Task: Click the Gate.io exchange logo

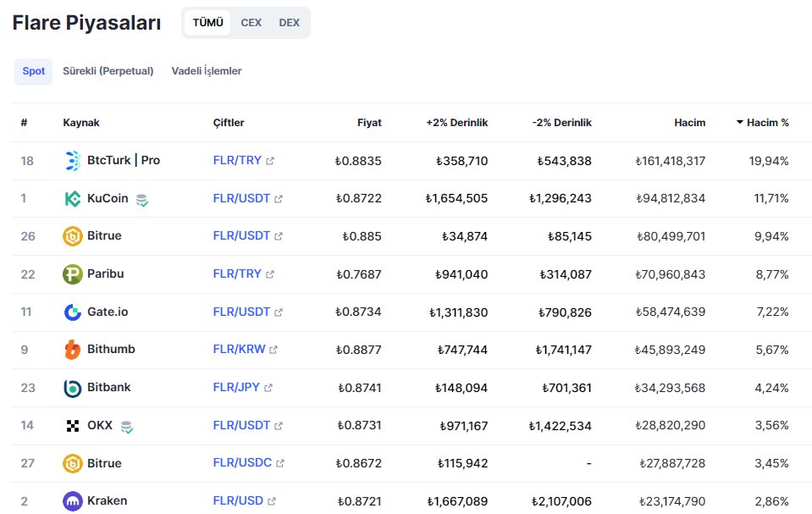Action: (73, 312)
